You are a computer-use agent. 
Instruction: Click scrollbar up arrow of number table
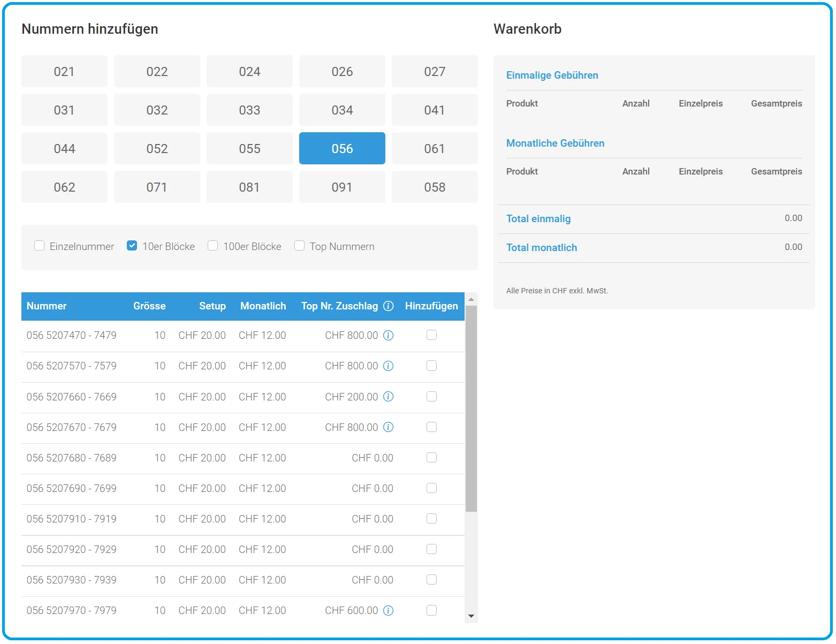(471, 299)
